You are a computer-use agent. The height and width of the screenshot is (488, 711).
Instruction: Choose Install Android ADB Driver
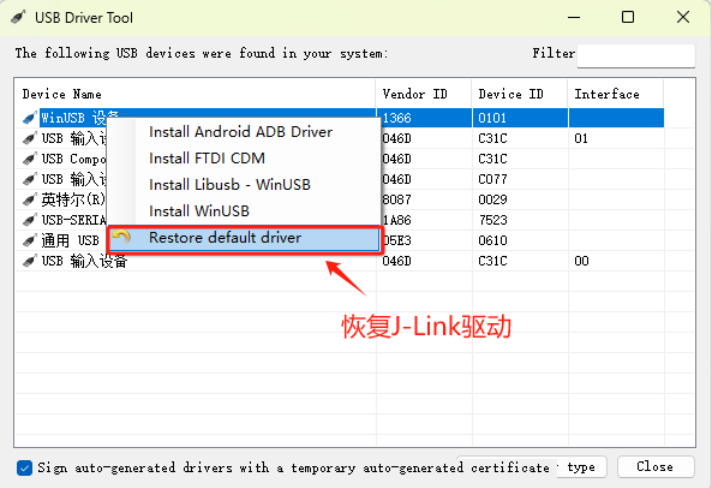point(240,131)
